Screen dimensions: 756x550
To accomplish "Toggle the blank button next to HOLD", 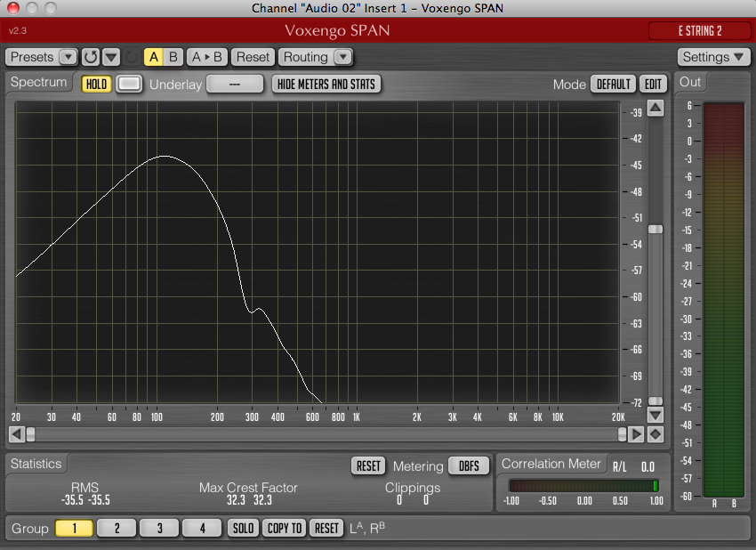I will pos(129,84).
